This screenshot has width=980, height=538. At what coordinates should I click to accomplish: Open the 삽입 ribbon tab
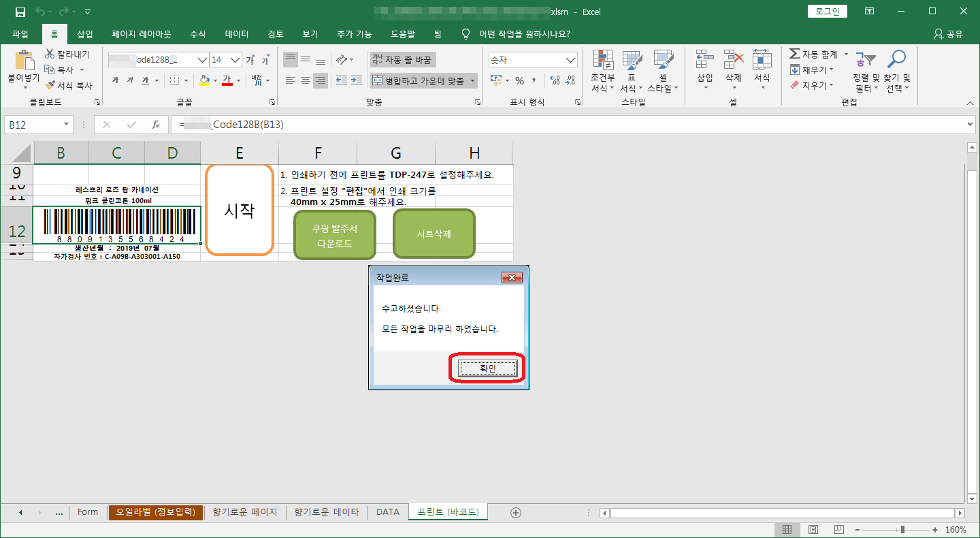point(85,34)
